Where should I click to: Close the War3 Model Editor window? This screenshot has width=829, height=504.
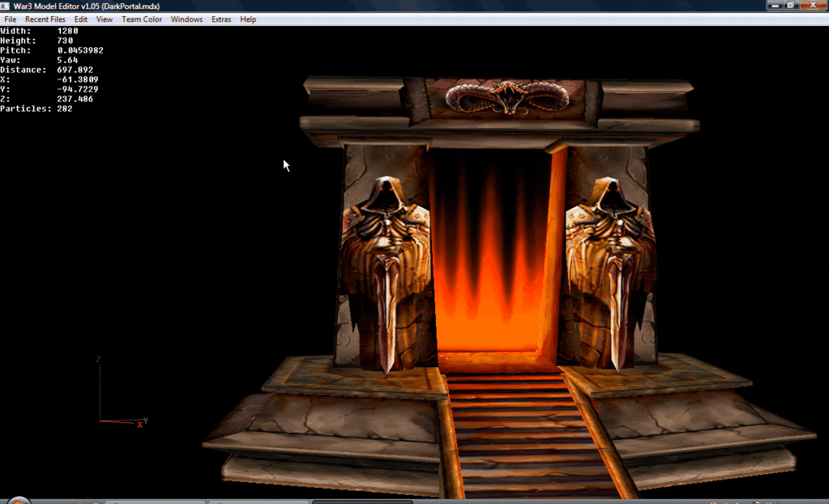tap(813, 6)
